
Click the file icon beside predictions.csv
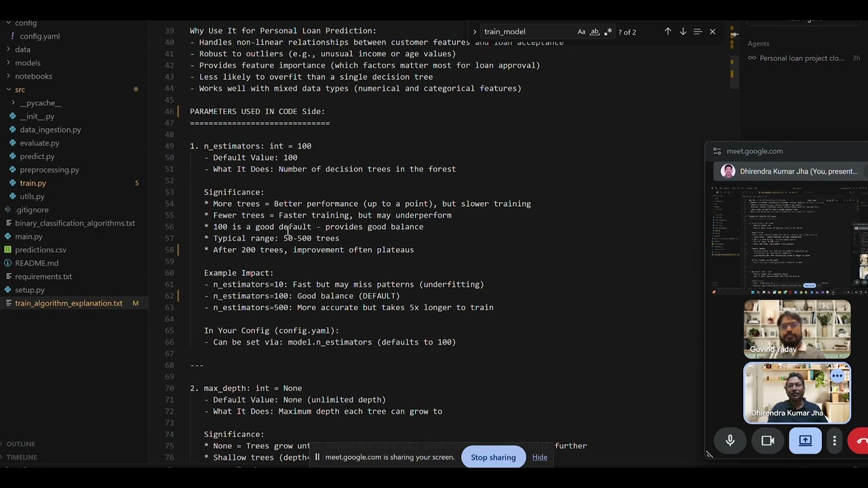click(x=8, y=250)
